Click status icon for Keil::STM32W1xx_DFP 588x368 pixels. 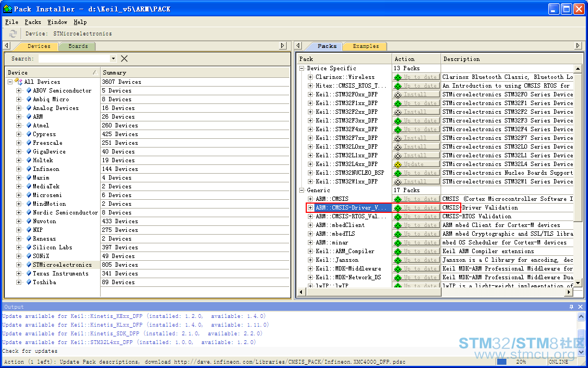click(x=398, y=182)
